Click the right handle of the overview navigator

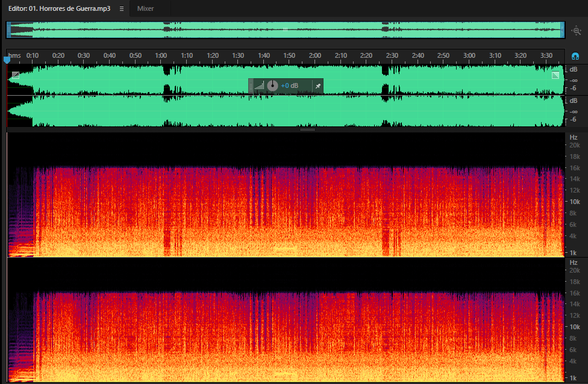[x=562, y=30]
